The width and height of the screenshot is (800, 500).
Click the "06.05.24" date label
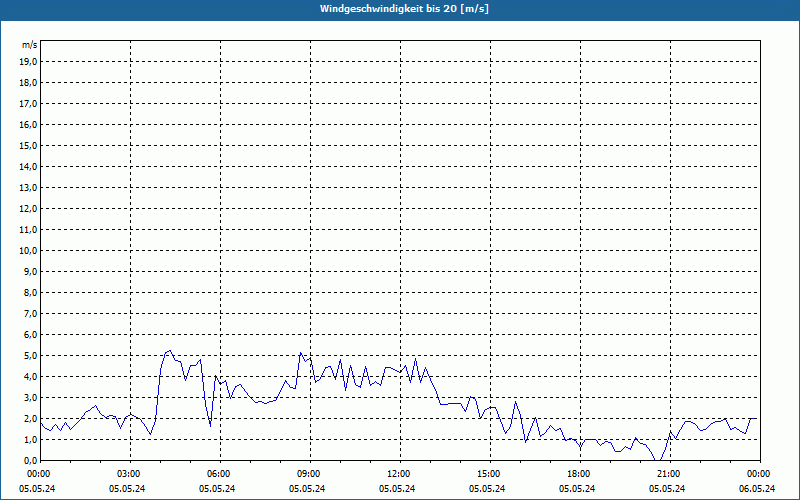point(757,488)
